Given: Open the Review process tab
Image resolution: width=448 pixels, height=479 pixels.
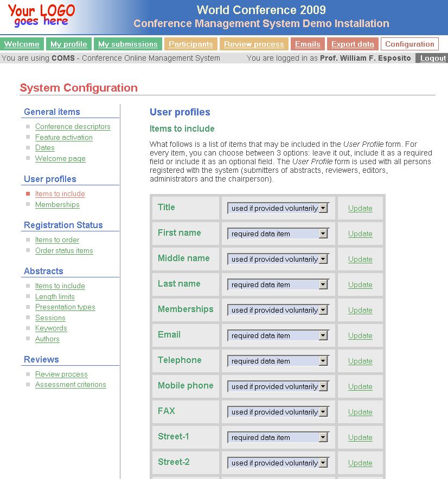Looking at the screenshot, I should pyautogui.click(x=254, y=44).
